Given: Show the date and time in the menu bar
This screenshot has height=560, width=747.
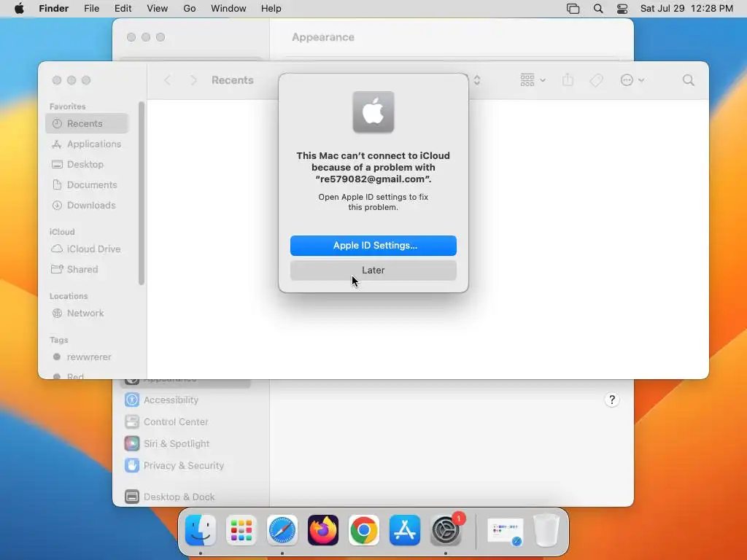Looking at the screenshot, I should 686,9.
